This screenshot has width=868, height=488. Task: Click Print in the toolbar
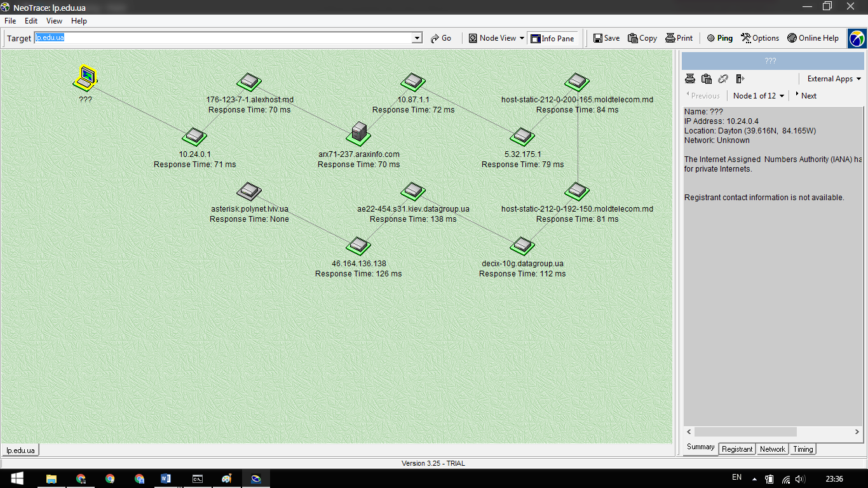(679, 38)
